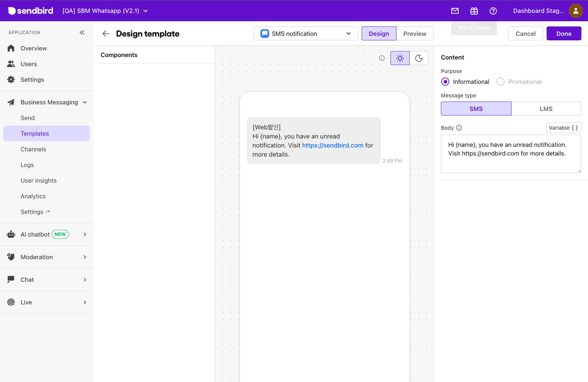Select the Informational purpose radio
Viewport: 588px width, 382px height.
[445, 82]
